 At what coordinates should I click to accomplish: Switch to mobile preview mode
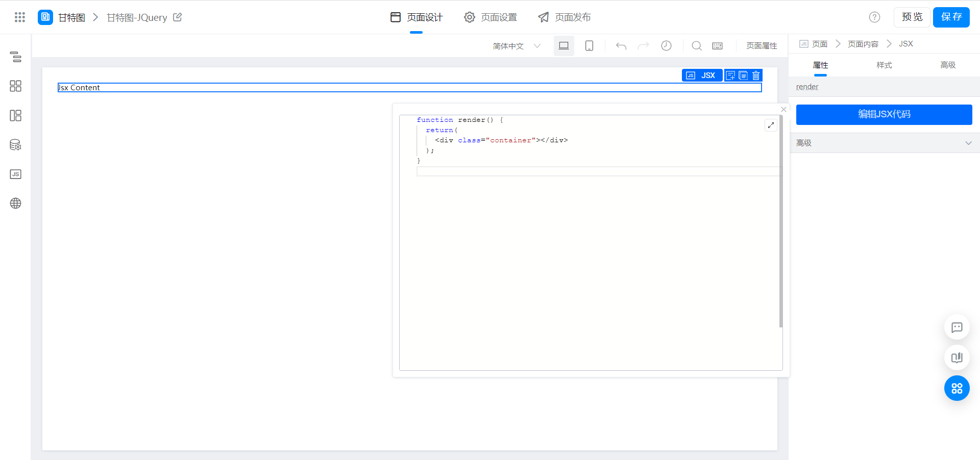pyautogui.click(x=589, y=46)
